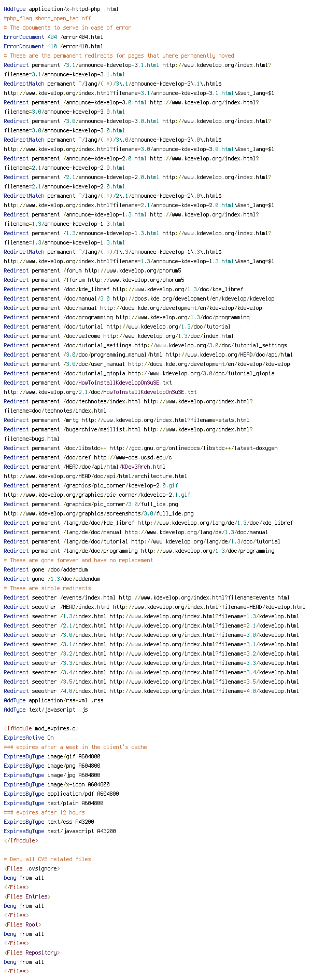Image resolution: width=311 pixels, height=980 pixels.
Task: Select the '/lang/de/doc/kde_libref' redirect line
Action: coord(148,523)
